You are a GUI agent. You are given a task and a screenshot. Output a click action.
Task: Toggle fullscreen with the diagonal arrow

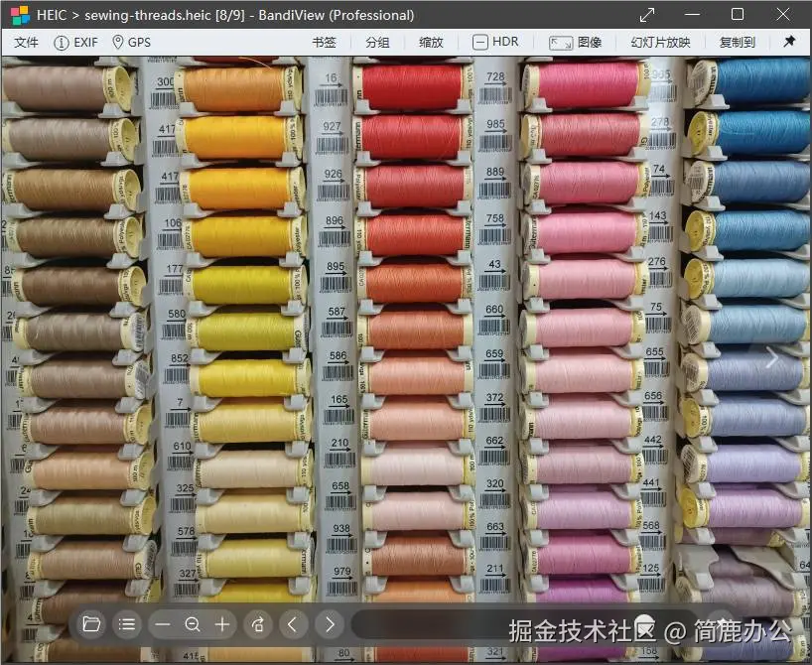pos(646,15)
